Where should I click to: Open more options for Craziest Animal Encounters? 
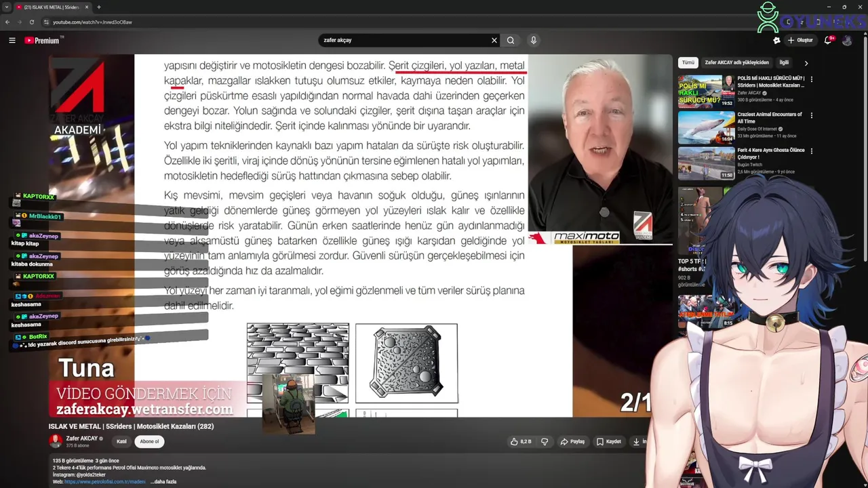click(x=811, y=115)
